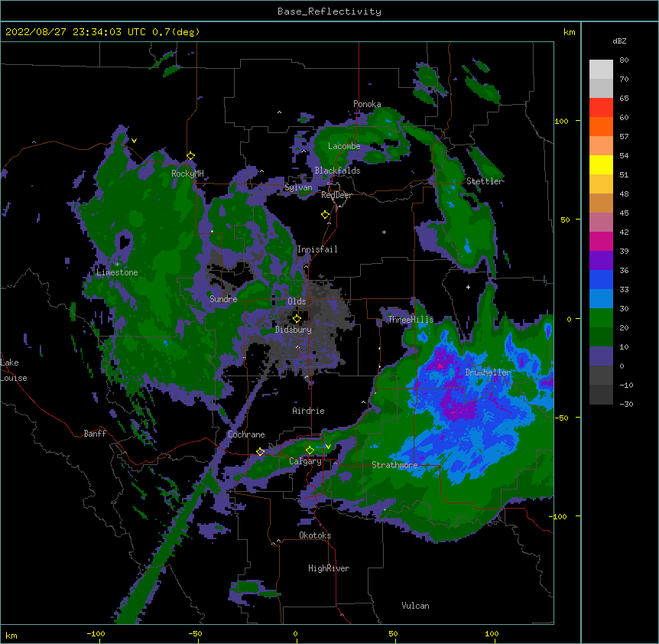Click the Strathmore label
This screenshot has width=659, height=644.
394,465
